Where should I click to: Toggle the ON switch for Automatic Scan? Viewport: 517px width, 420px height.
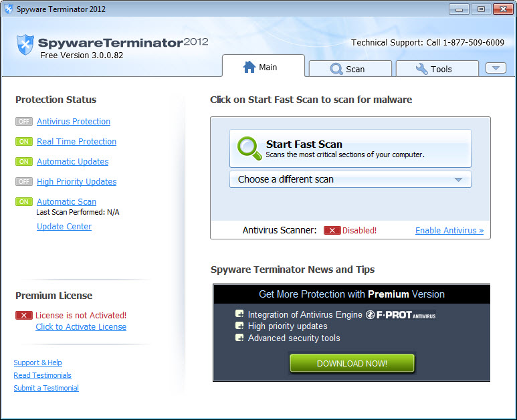click(23, 201)
